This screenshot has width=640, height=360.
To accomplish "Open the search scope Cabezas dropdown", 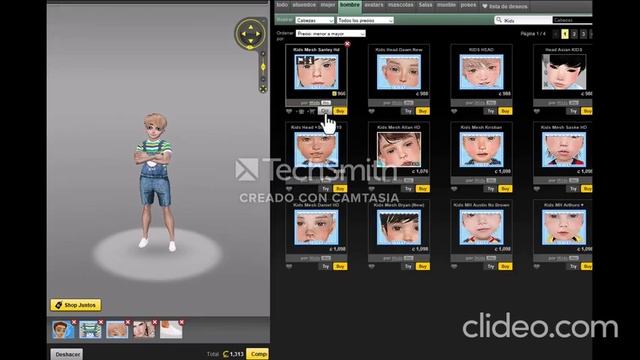I will pos(573,20).
